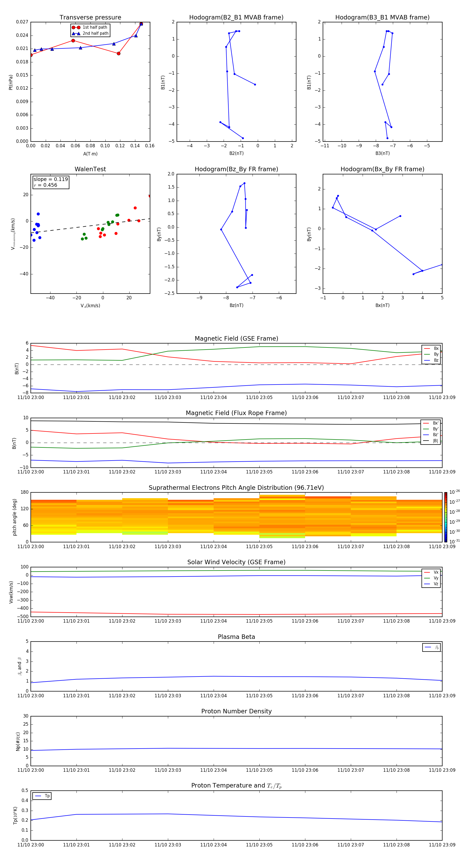Select "Vx" in the solar wind legend
The width and height of the screenshot is (473, 868).
click(431, 572)
